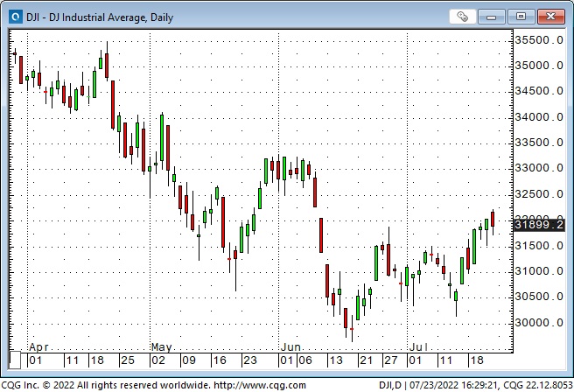
Task: Click the 27 date marker on time axis
Action: (390, 360)
